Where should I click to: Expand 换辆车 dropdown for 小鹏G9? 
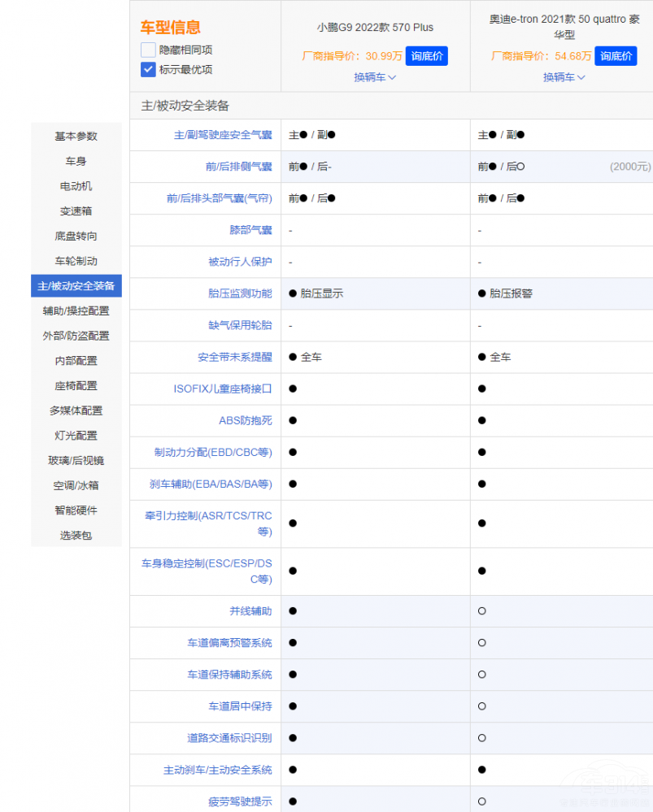tap(375, 77)
